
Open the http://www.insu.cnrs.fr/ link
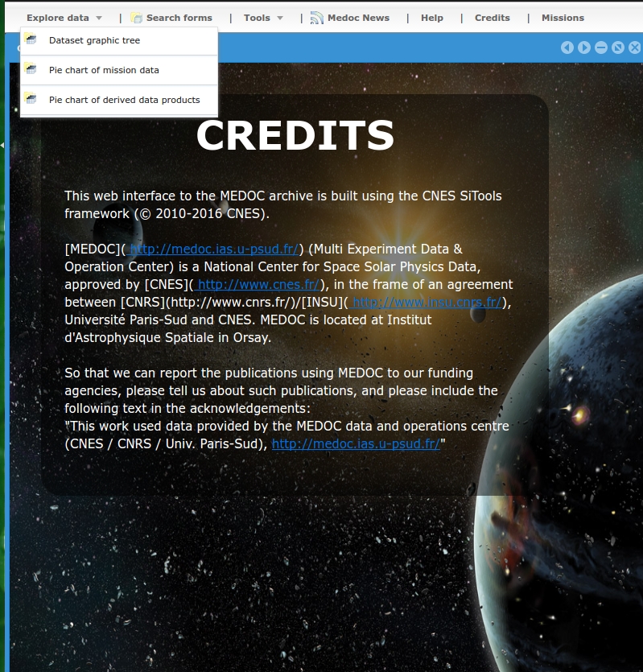click(426, 302)
